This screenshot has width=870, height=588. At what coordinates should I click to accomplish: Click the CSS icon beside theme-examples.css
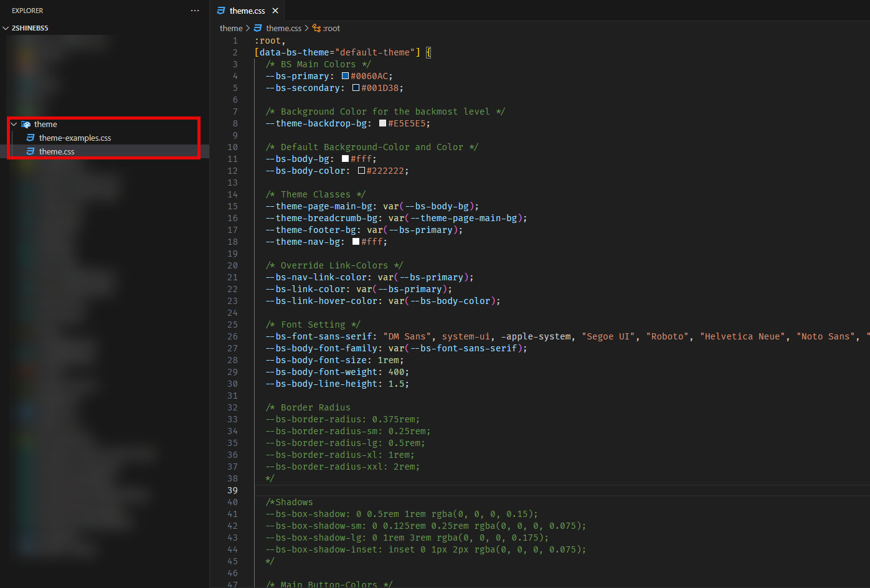point(31,138)
